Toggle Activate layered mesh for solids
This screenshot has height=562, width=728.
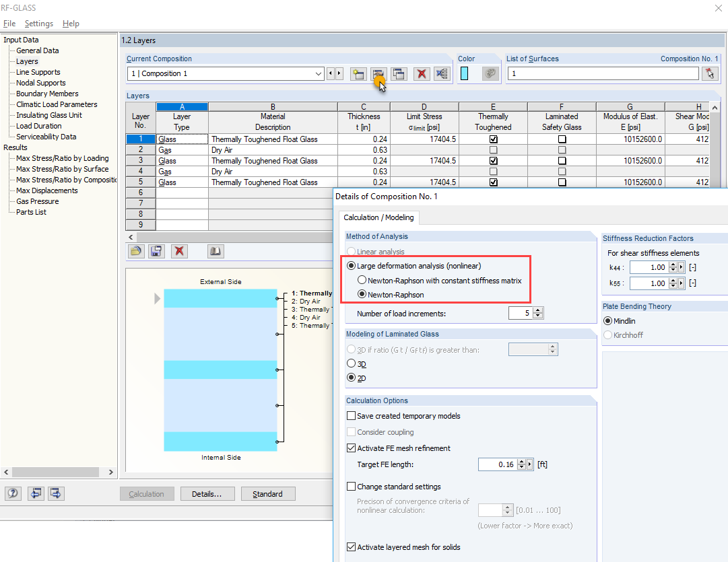point(352,547)
